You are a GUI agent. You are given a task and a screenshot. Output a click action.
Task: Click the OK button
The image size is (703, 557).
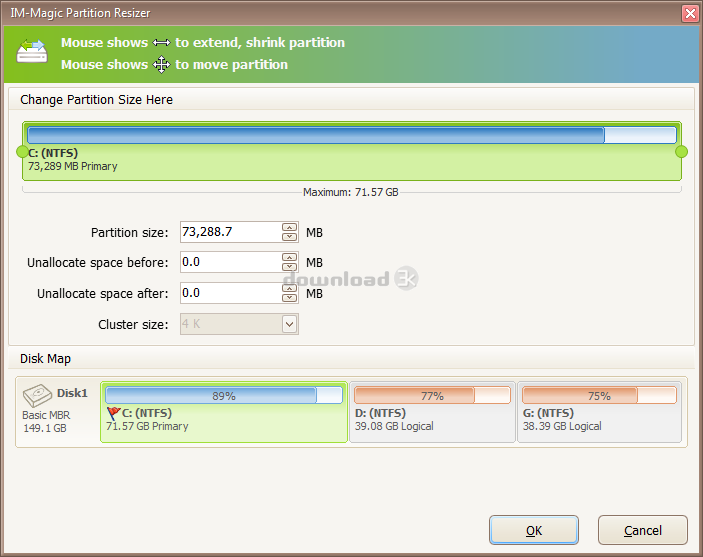point(534,530)
